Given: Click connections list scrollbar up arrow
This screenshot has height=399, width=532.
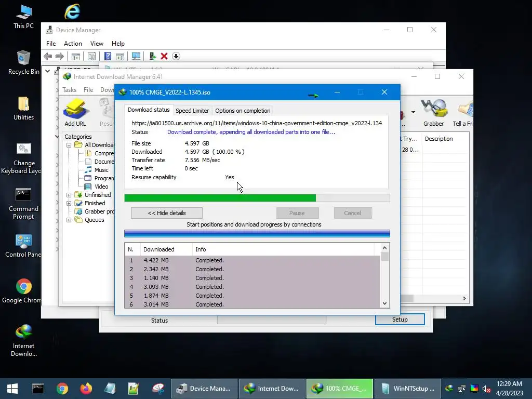Looking at the screenshot, I should pyautogui.click(x=385, y=248).
